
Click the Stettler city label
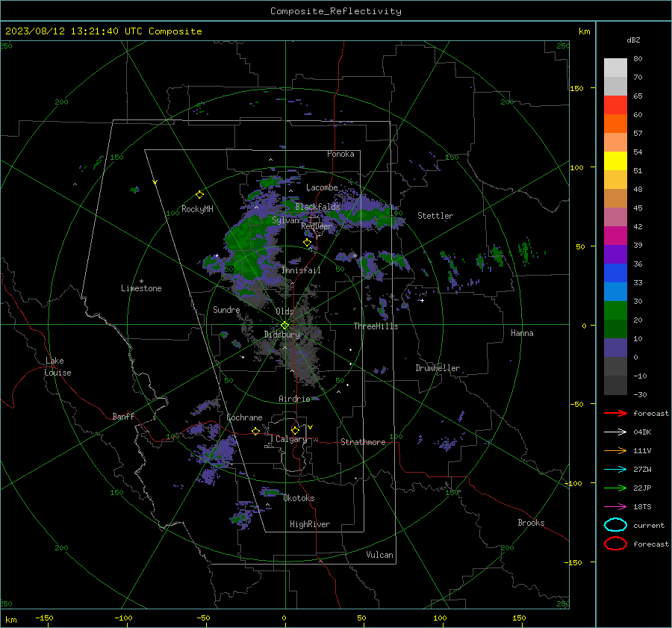click(435, 216)
